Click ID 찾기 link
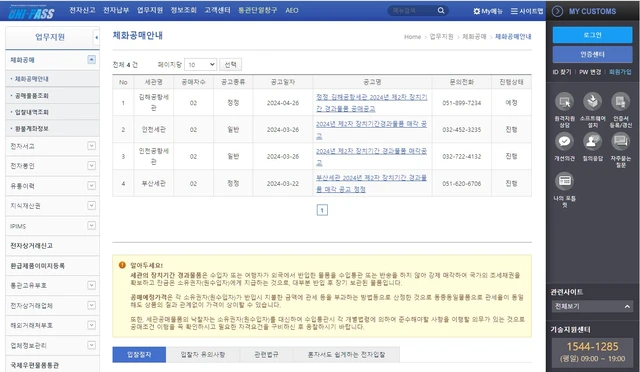 (x=562, y=72)
